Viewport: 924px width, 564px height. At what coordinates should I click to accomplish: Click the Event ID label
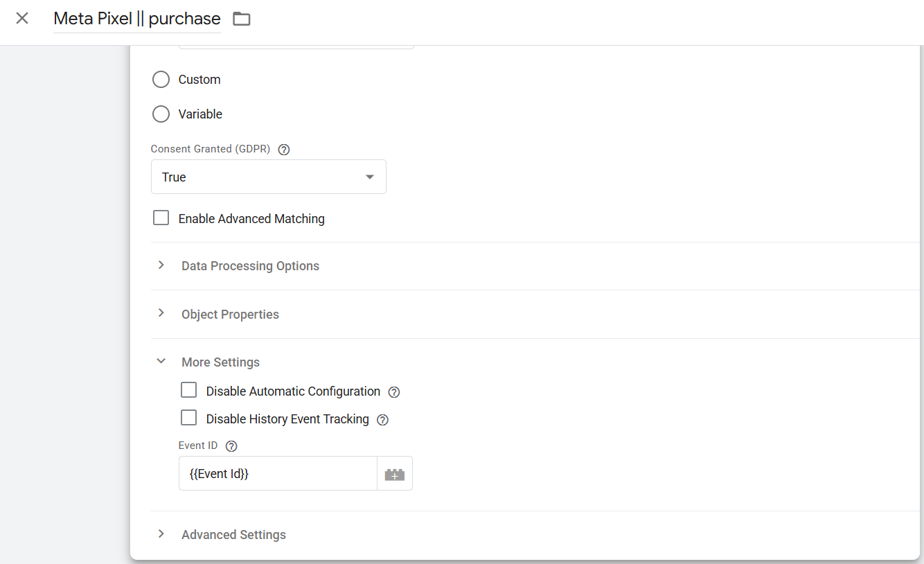(x=198, y=446)
